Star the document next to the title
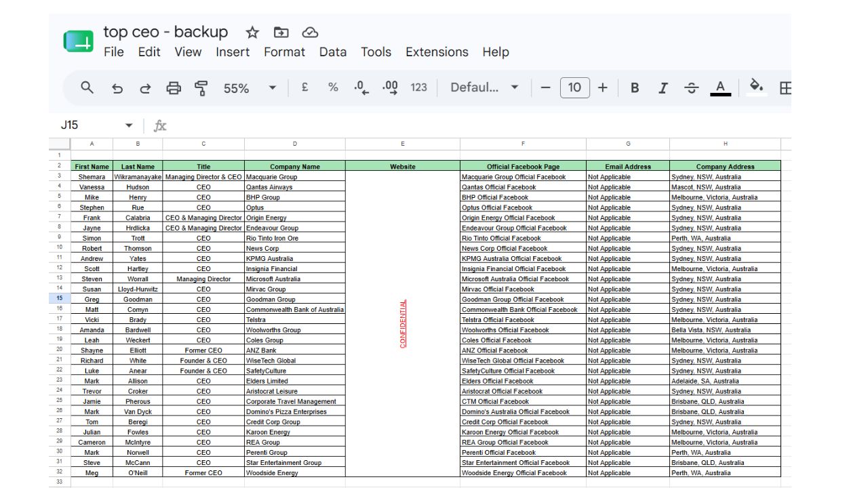Image resolution: width=868 pixels, height=488 pixels. (x=252, y=33)
